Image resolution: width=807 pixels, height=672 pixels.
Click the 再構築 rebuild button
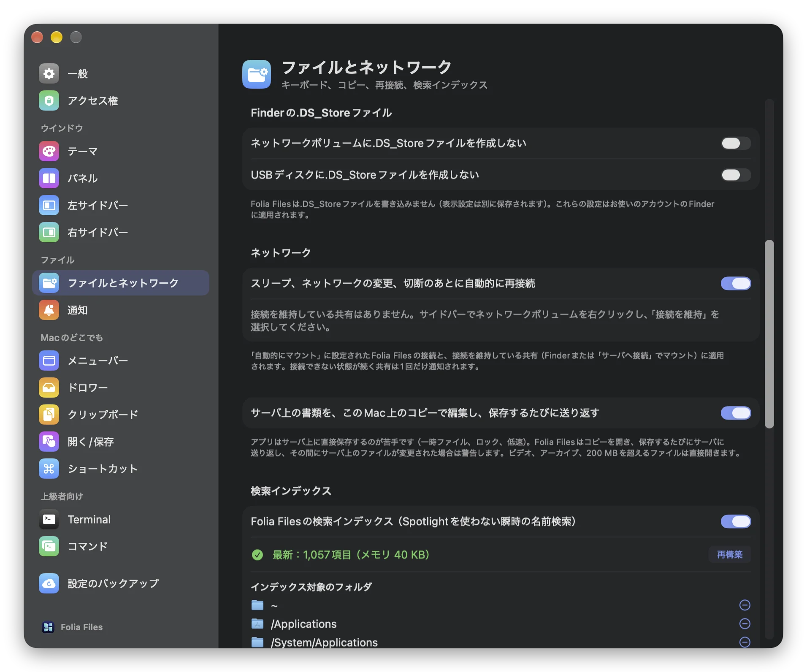tap(730, 555)
